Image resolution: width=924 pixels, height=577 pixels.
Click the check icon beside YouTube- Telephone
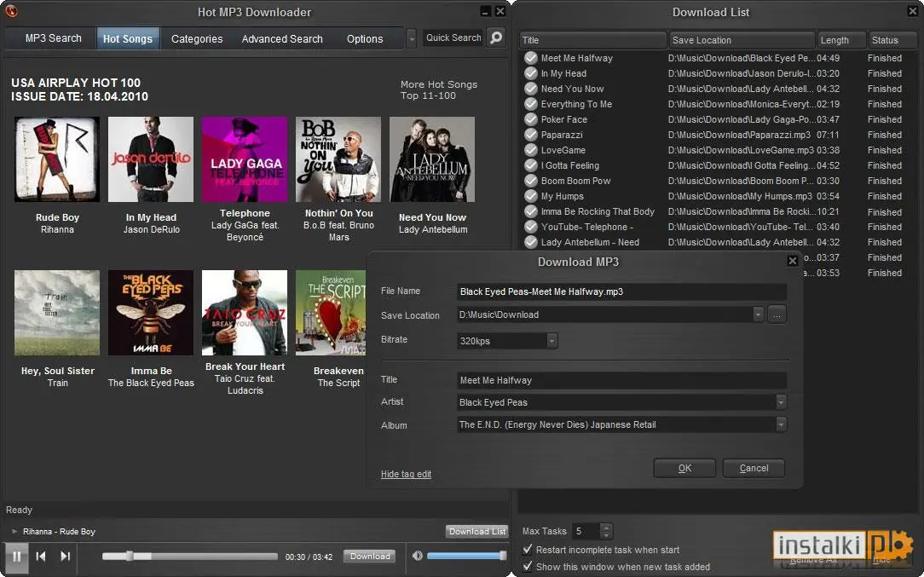[531, 227]
